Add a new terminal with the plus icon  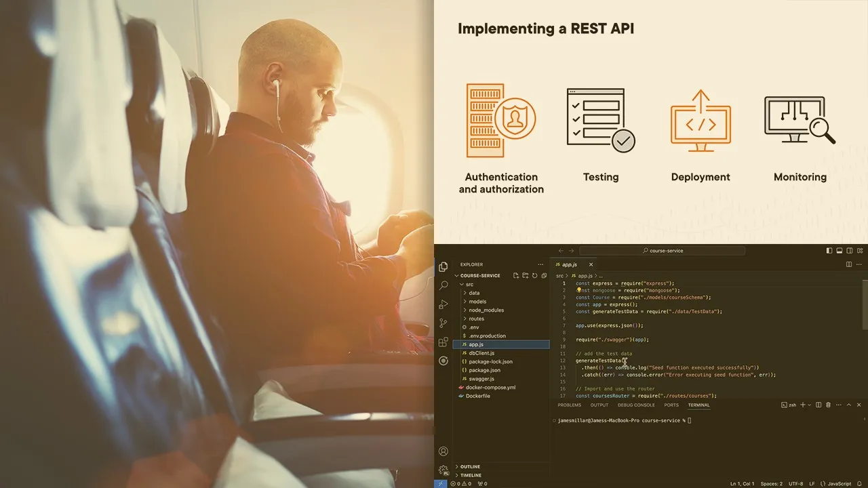coord(803,405)
